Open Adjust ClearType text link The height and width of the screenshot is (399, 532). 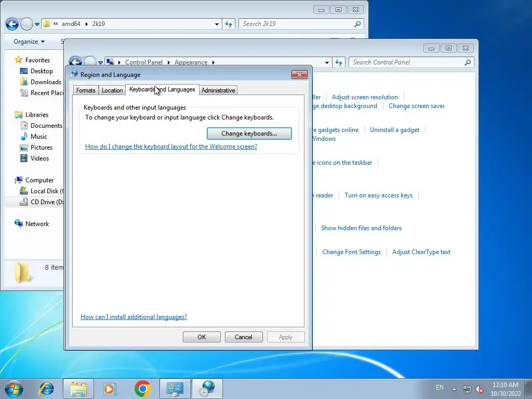[x=421, y=252]
